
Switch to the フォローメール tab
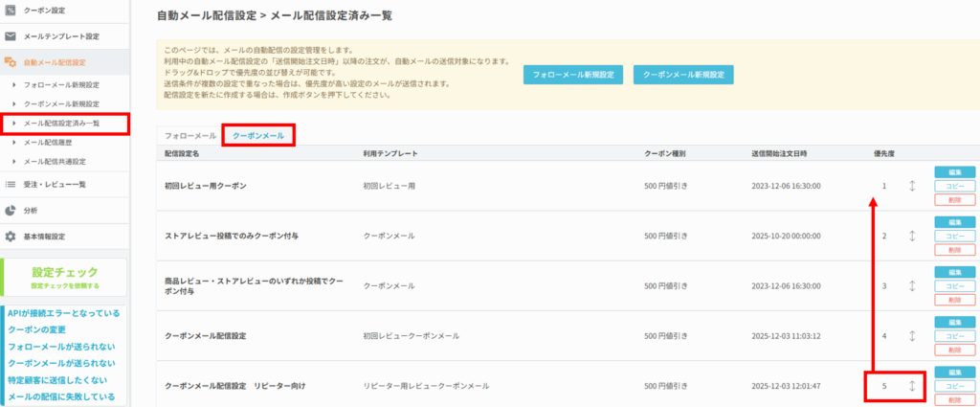tap(190, 136)
